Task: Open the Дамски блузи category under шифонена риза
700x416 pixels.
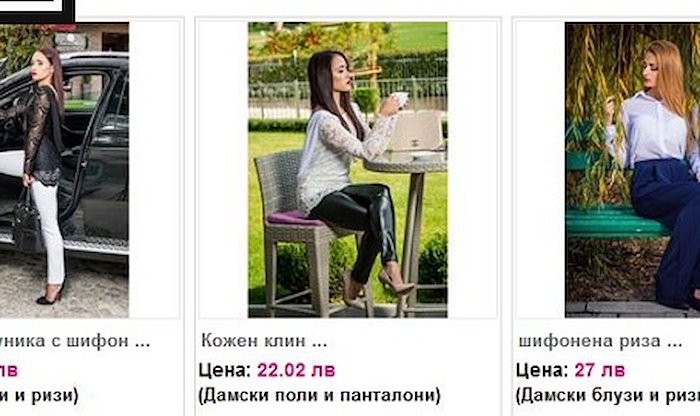Action: pos(608,395)
